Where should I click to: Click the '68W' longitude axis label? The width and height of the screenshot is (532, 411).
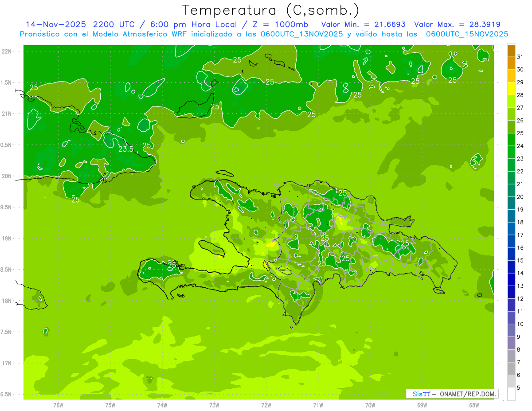click(x=474, y=405)
